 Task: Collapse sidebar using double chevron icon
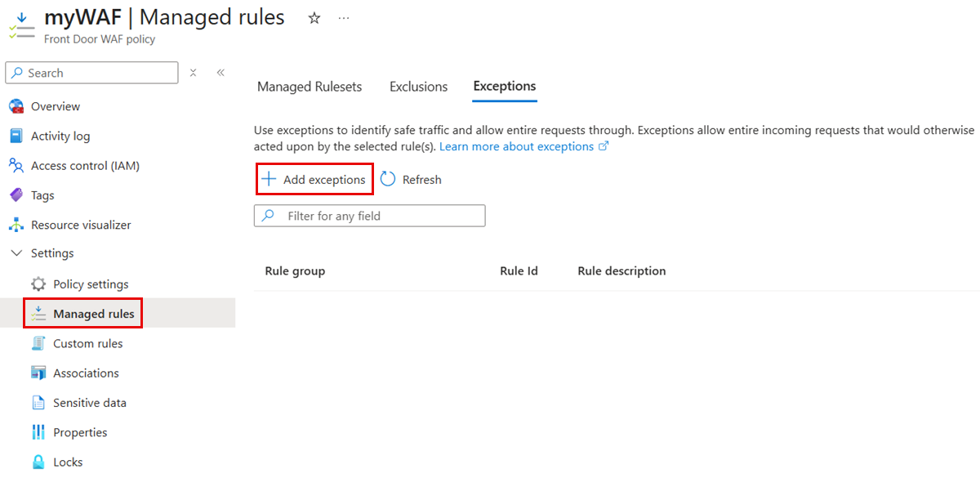[x=220, y=73]
